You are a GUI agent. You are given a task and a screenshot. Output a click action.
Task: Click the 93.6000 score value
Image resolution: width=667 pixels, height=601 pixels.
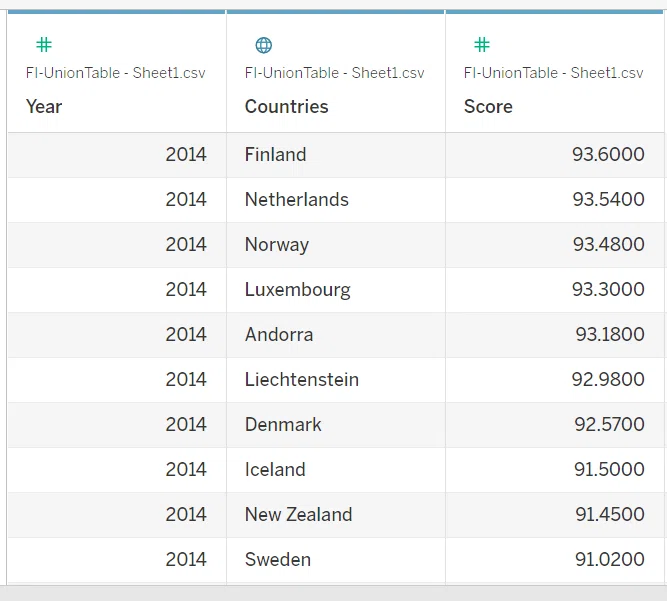pyautogui.click(x=608, y=154)
